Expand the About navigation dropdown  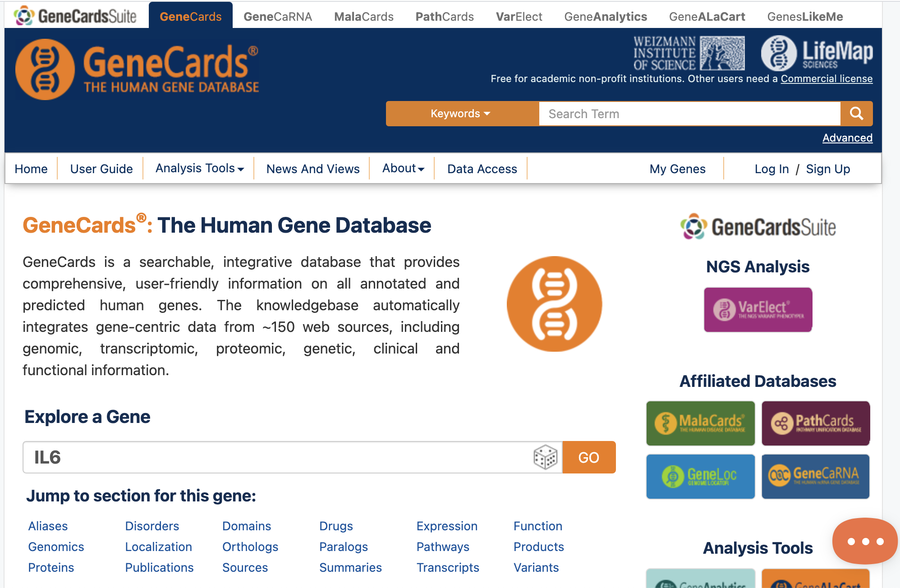click(x=401, y=169)
